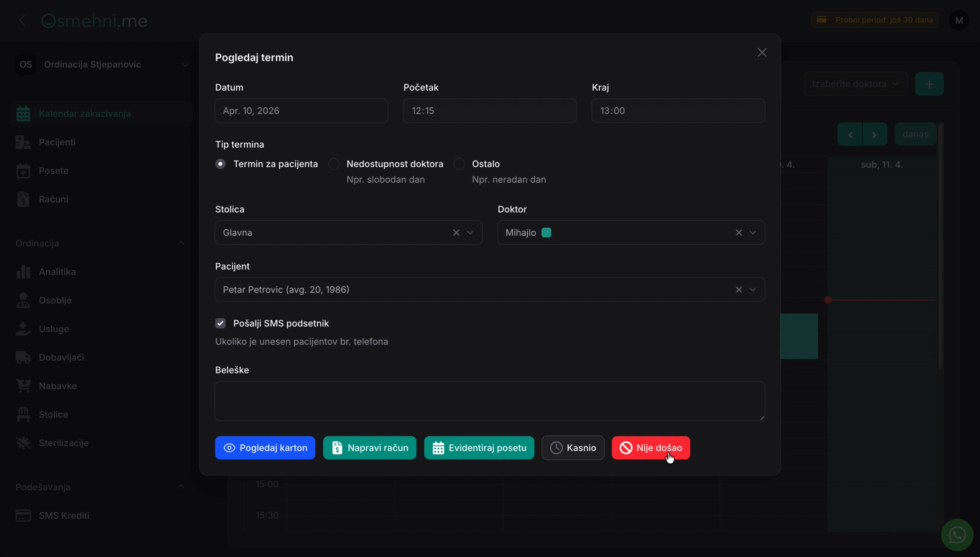Mark appointment as Nije došao
This screenshot has height=557, width=980.
[x=650, y=448]
